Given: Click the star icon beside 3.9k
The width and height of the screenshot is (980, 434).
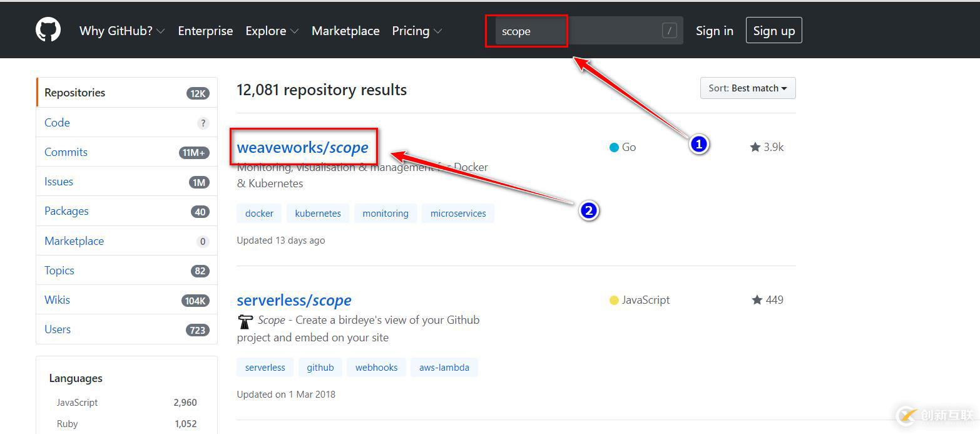Looking at the screenshot, I should pos(755,147).
